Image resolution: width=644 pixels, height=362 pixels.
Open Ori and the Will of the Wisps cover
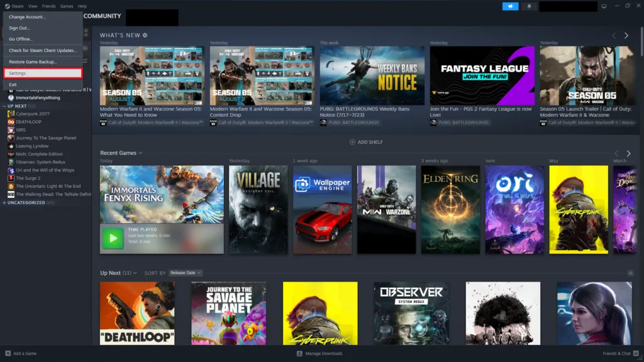tap(514, 210)
